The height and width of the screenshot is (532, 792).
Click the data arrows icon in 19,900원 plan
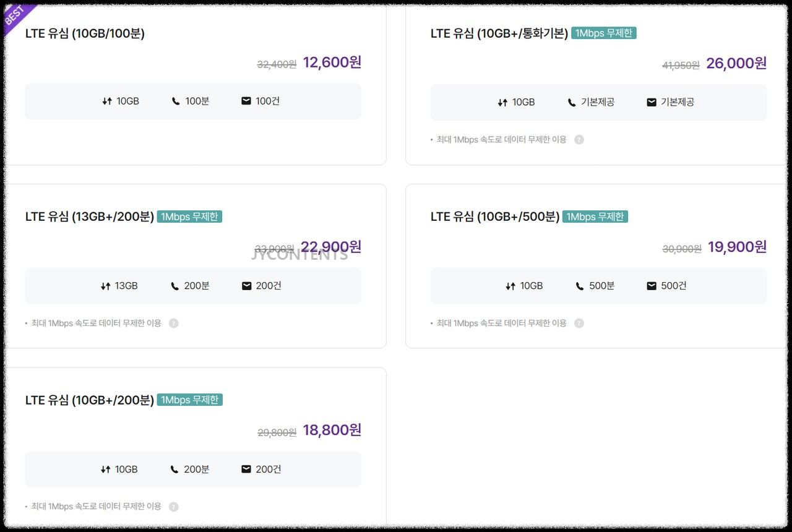click(510, 286)
